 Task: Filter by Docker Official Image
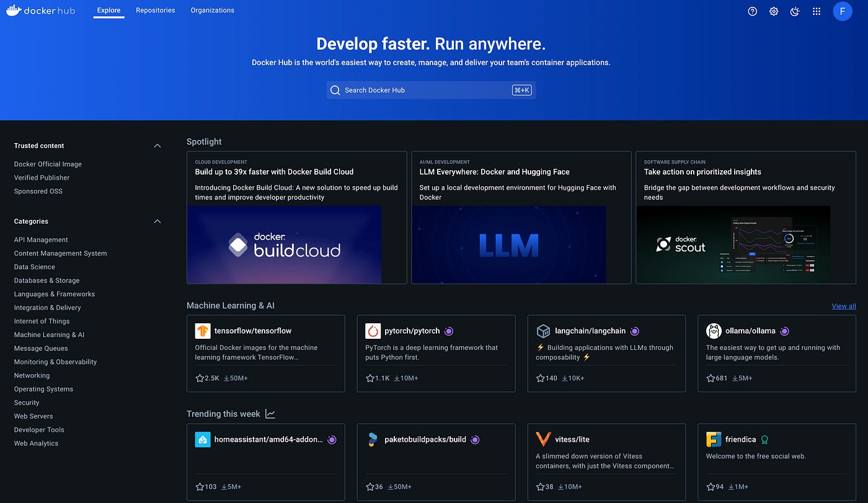pyautogui.click(x=48, y=164)
